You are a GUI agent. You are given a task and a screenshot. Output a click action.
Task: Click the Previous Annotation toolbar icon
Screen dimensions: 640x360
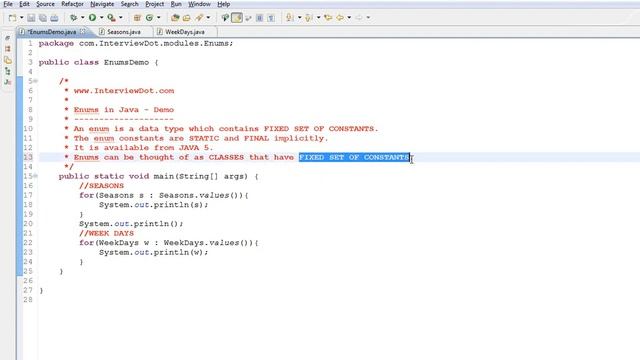tap(309, 18)
